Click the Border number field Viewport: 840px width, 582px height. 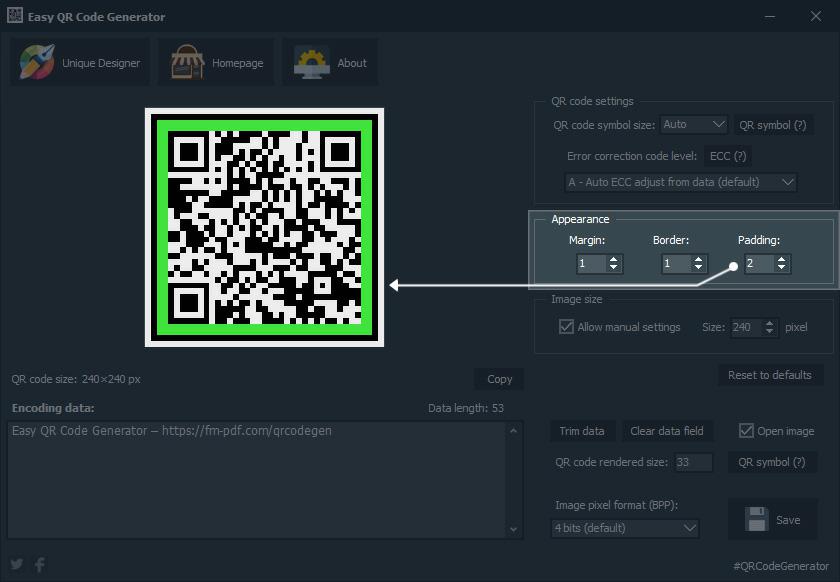(676, 263)
